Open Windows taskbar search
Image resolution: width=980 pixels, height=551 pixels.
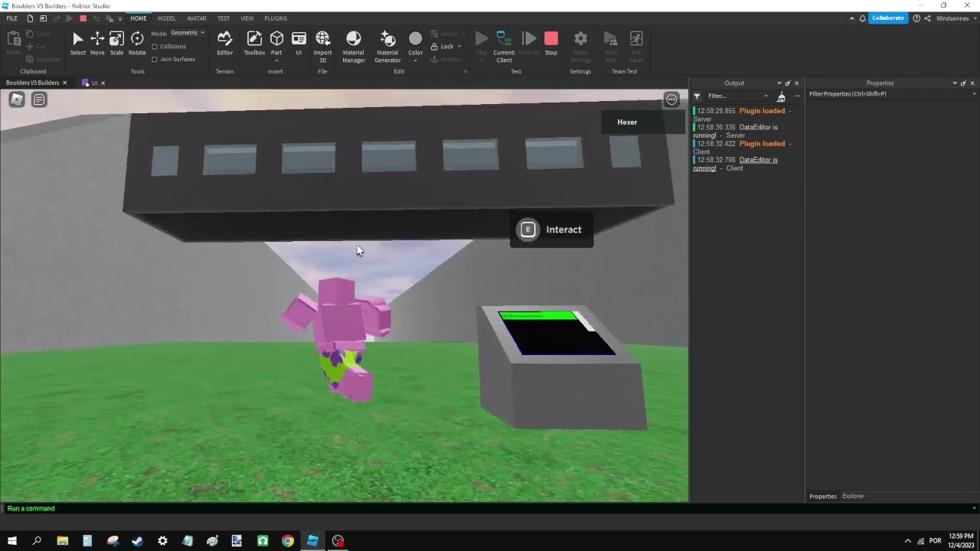(37, 541)
